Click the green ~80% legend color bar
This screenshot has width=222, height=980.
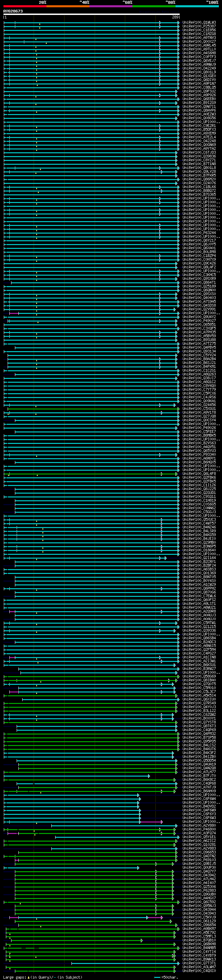tap(154, 6)
